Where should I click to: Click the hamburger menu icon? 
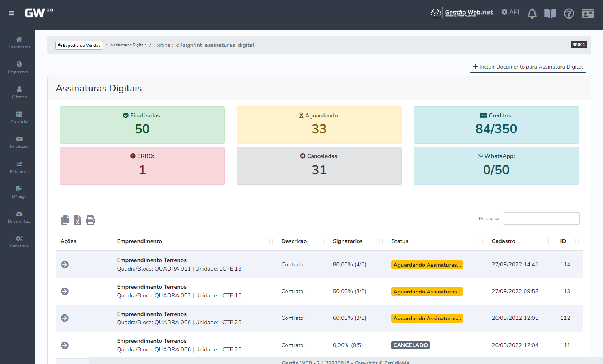(x=11, y=13)
